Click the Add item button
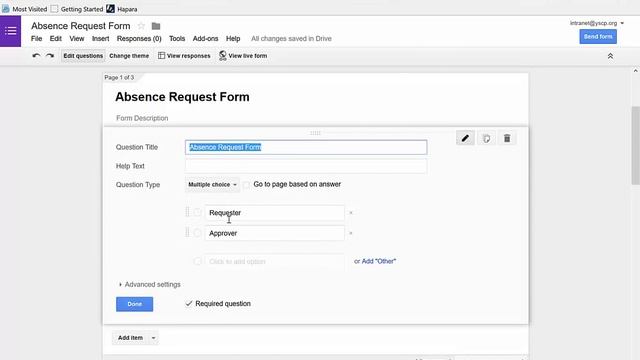This screenshot has height=360, width=640. point(130,338)
